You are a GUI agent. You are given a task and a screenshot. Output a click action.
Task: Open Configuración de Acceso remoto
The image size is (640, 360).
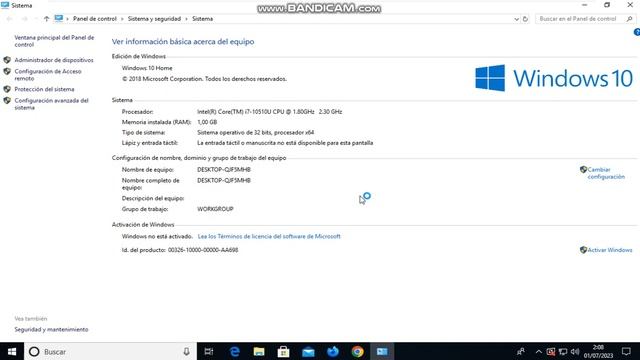[x=48, y=75]
